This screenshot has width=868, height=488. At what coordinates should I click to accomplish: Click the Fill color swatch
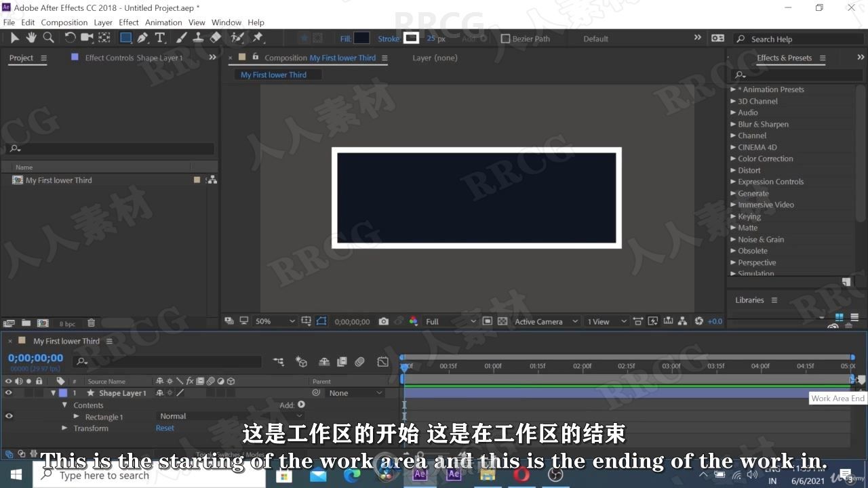tap(361, 38)
